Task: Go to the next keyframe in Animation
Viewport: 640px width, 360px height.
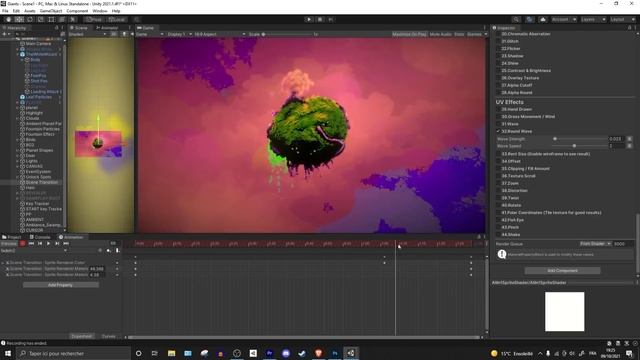Action: 57,243
